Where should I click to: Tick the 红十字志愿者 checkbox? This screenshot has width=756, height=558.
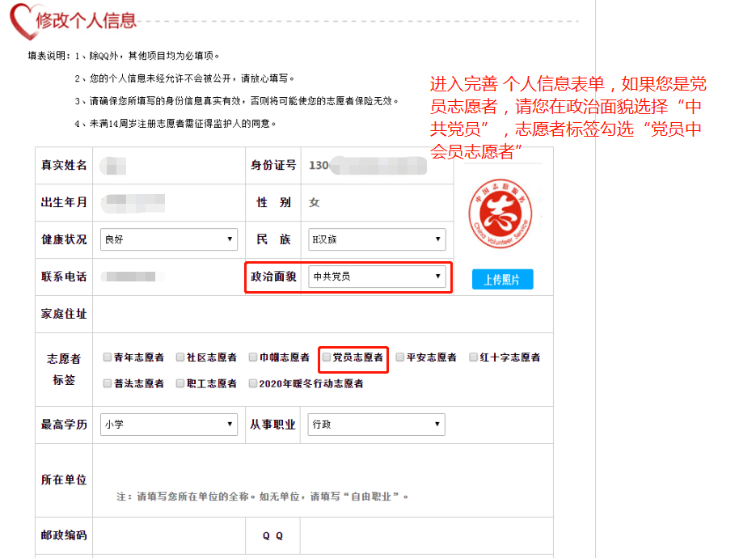tap(474, 357)
